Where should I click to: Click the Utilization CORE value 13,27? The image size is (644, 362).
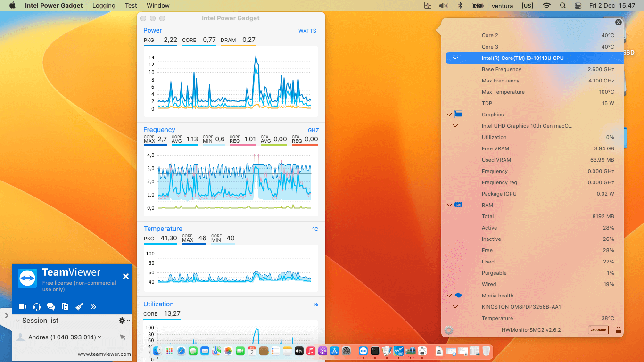pos(172,314)
